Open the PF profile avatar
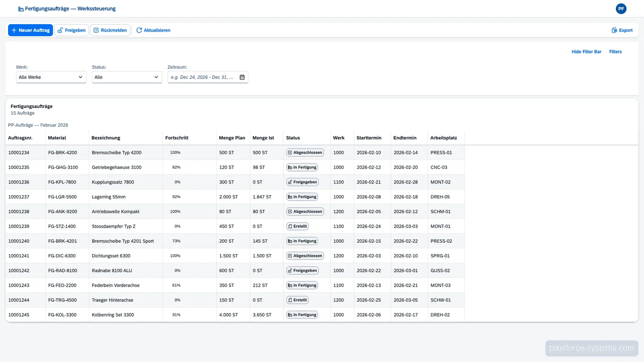Image resolution: width=644 pixels, height=362 pixels. click(x=621, y=9)
